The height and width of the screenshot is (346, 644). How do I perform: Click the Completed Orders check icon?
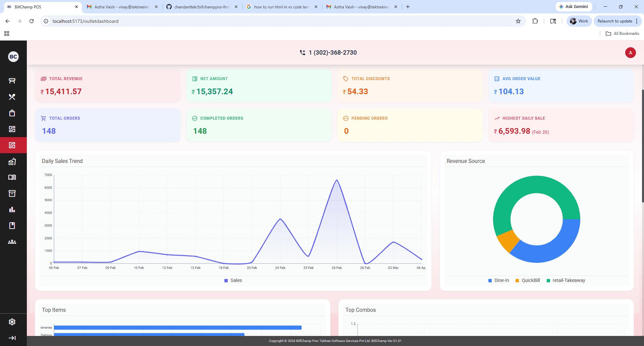tap(195, 118)
